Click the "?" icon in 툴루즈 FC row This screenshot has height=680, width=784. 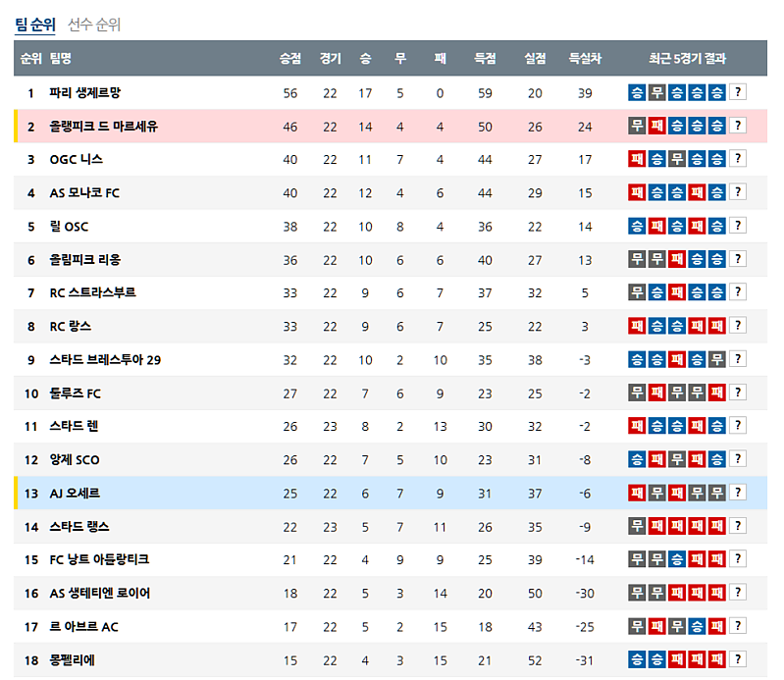pyautogui.click(x=738, y=392)
